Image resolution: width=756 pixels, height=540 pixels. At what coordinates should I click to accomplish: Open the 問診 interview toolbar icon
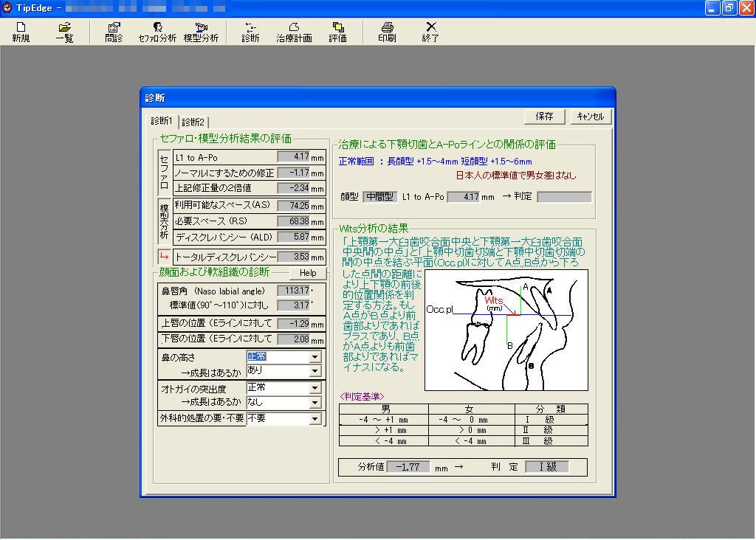point(114,32)
